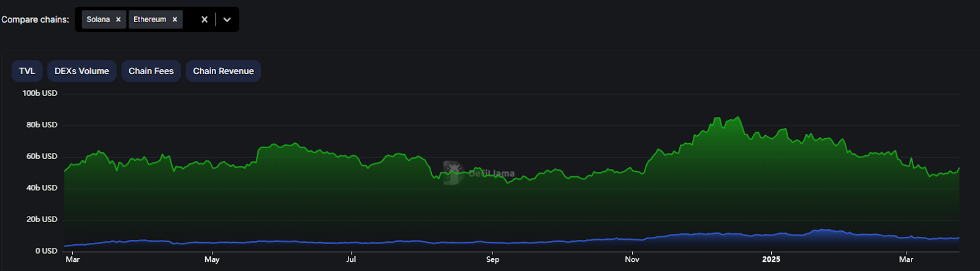
Task: Click the 2025 x-axis marker
Action: point(771,259)
